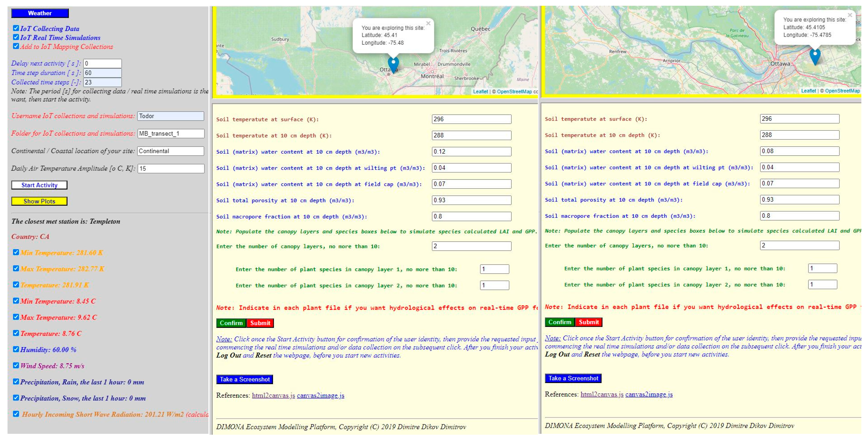The width and height of the screenshot is (868, 442).
Task: Open the html2canvas.js link in right panel
Action: (x=602, y=394)
